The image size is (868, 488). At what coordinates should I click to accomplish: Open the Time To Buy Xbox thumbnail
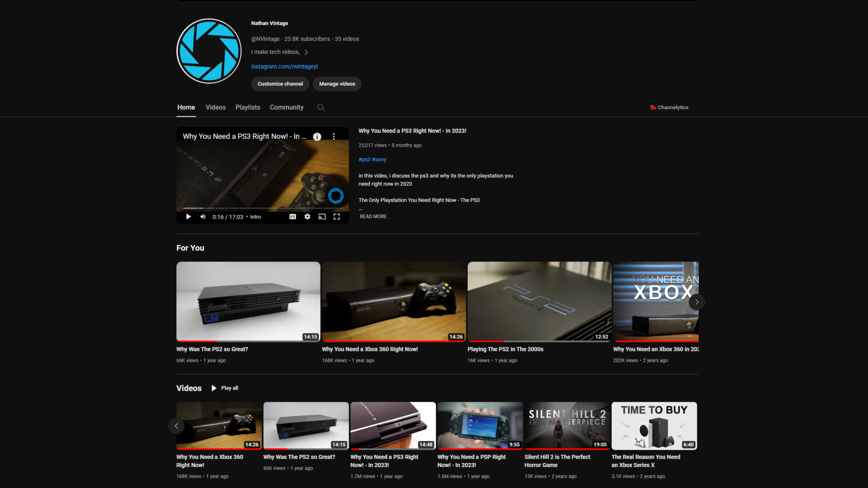[x=654, y=426]
